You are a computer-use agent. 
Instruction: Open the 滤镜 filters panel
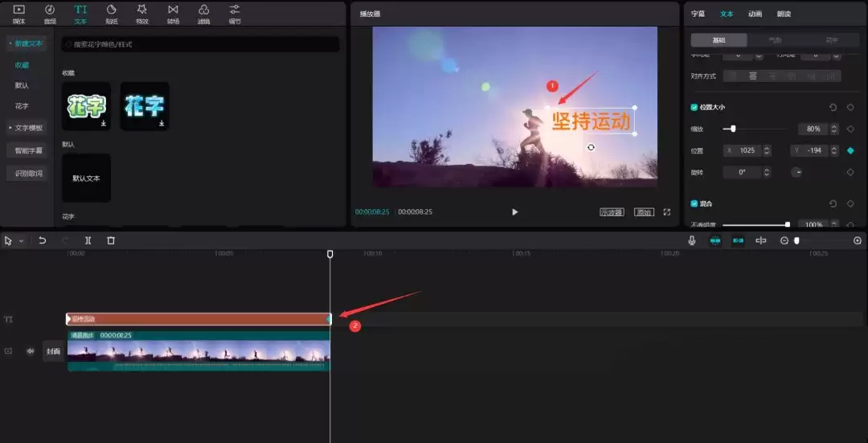[203, 13]
